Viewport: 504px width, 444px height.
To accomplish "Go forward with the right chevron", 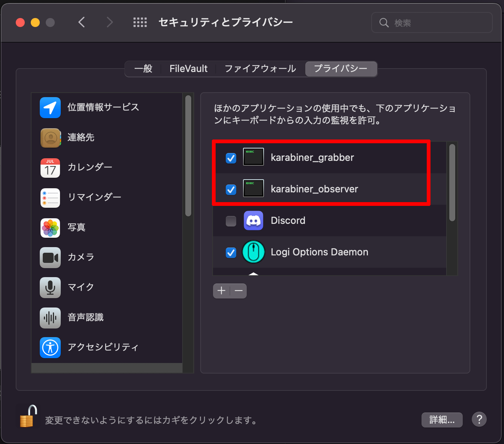I will [x=109, y=22].
